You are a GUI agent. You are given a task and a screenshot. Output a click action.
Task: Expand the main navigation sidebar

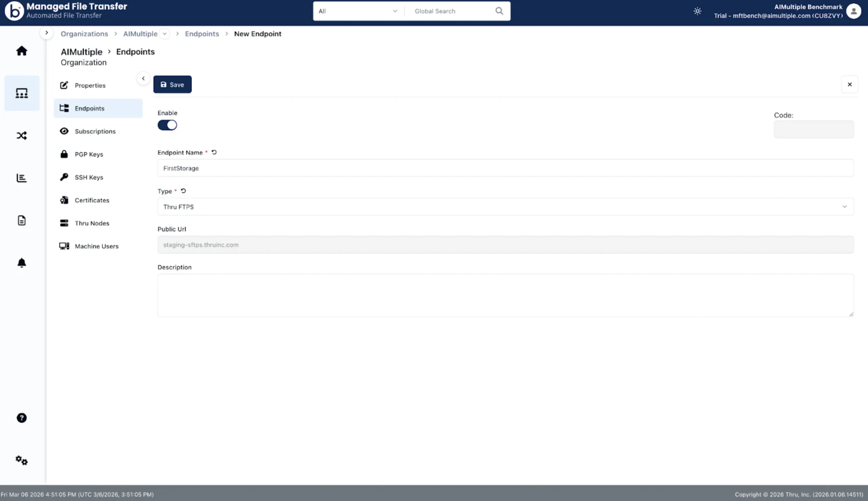click(46, 33)
